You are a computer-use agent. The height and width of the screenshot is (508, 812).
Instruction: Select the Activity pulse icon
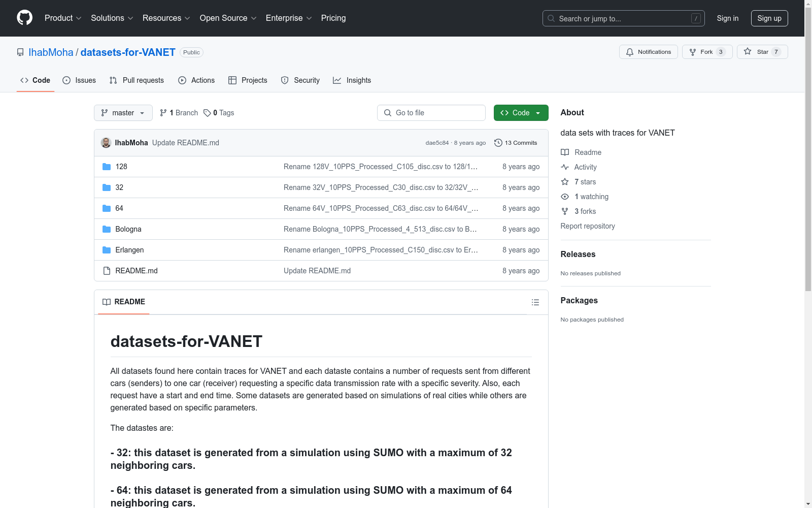point(564,167)
